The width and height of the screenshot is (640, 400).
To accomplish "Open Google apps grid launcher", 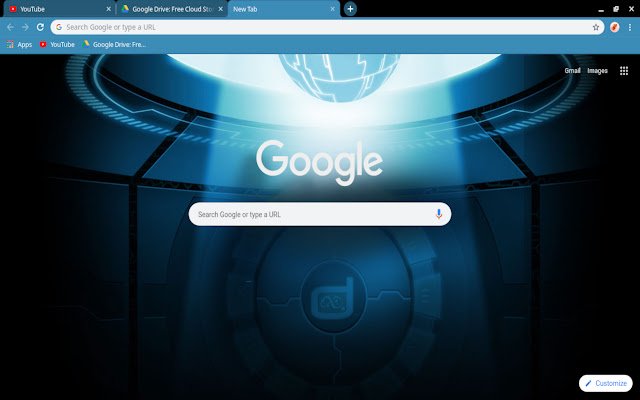I will point(624,71).
